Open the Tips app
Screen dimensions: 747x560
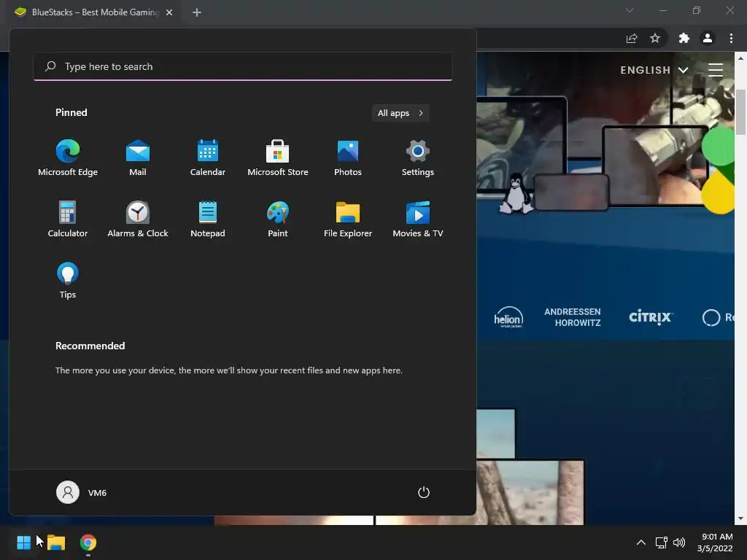(x=68, y=281)
